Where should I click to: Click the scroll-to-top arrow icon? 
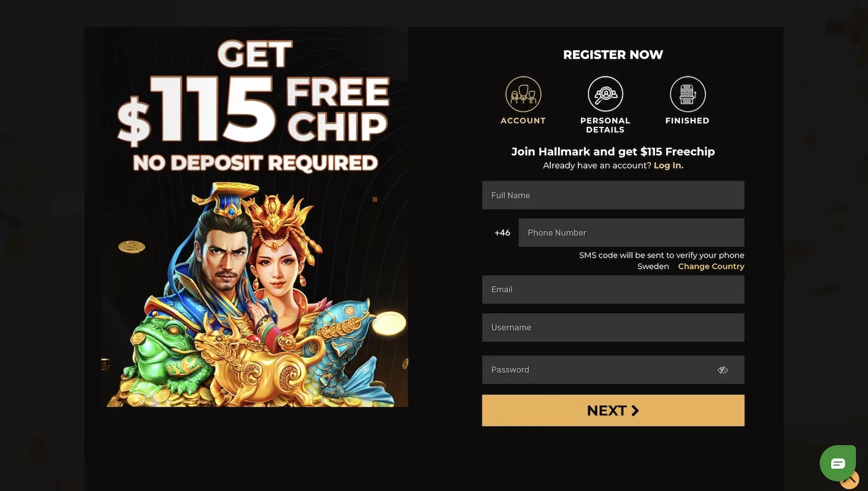pyautogui.click(x=850, y=480)
